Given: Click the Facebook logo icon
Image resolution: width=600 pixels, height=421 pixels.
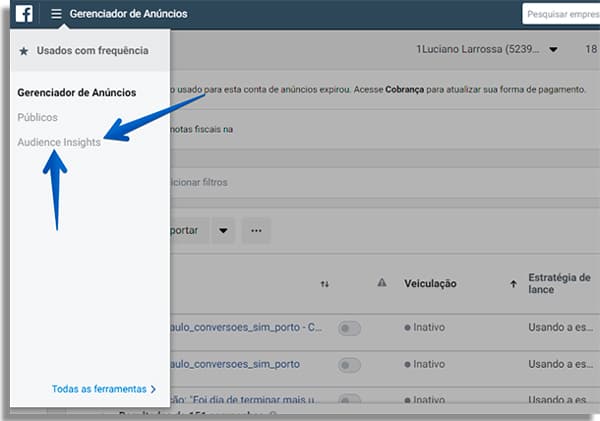Looking at the screenshot, I should 24,13.
